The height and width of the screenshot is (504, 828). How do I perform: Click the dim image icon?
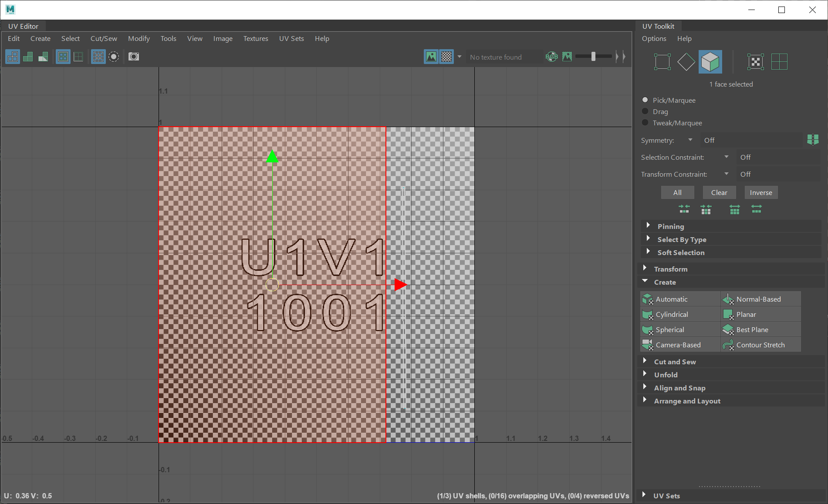pos(567,57)
